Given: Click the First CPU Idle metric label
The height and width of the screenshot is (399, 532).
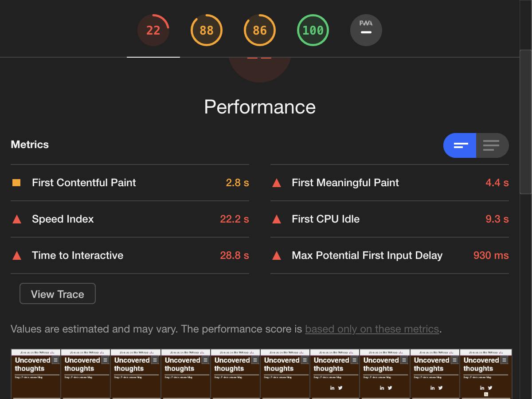Looking at the screenshot, I should tap(325, 219).
